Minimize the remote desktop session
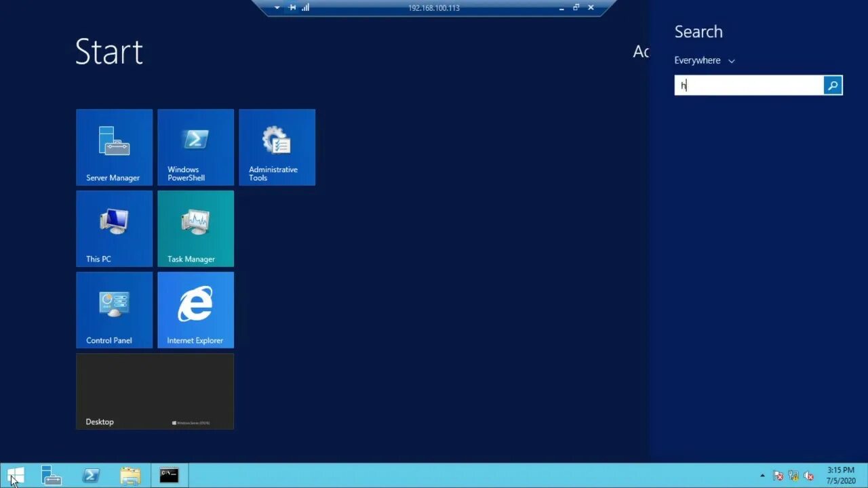Image resolution: width=868 pixels, height=488 pixels. click(561, 7)
